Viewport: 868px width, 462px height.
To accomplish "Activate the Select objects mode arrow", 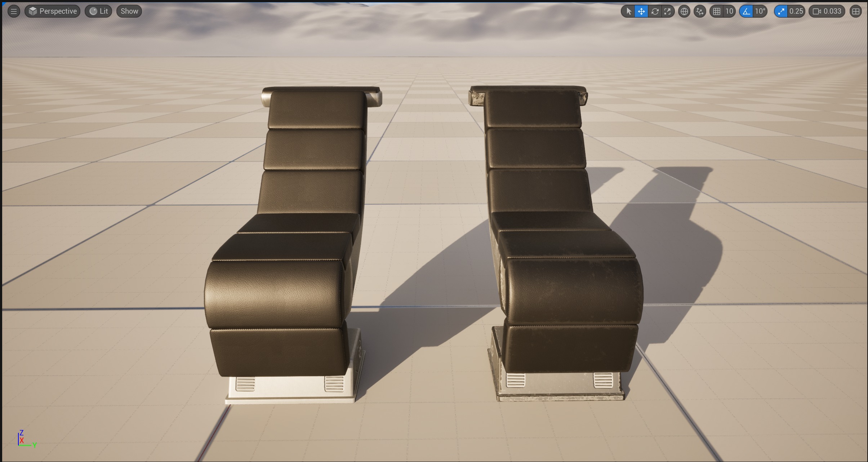I will point(628,11).
